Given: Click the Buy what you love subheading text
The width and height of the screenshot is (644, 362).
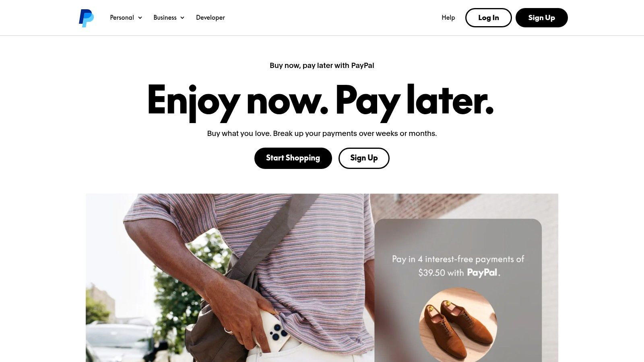Looking at the screenshot, I should point(322,134).
